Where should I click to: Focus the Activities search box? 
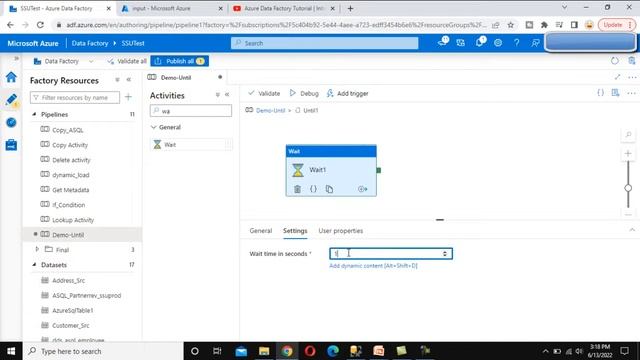[x=191, y=111]
